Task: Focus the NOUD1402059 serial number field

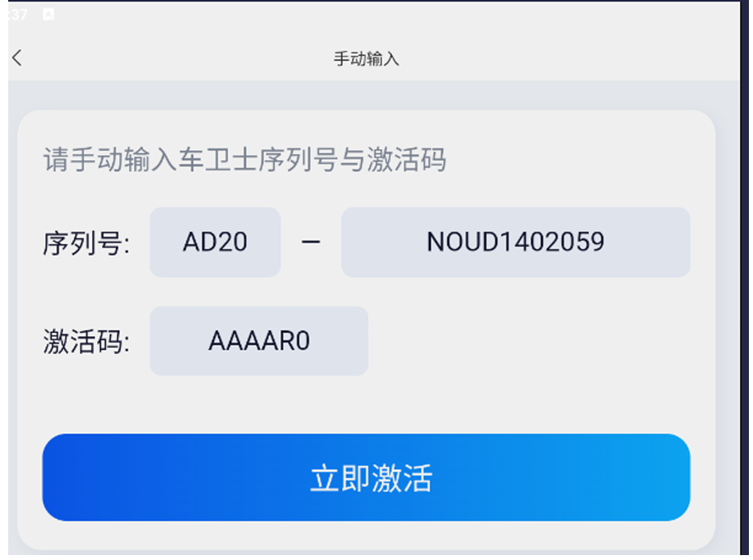Action: (x=515, y=242)
